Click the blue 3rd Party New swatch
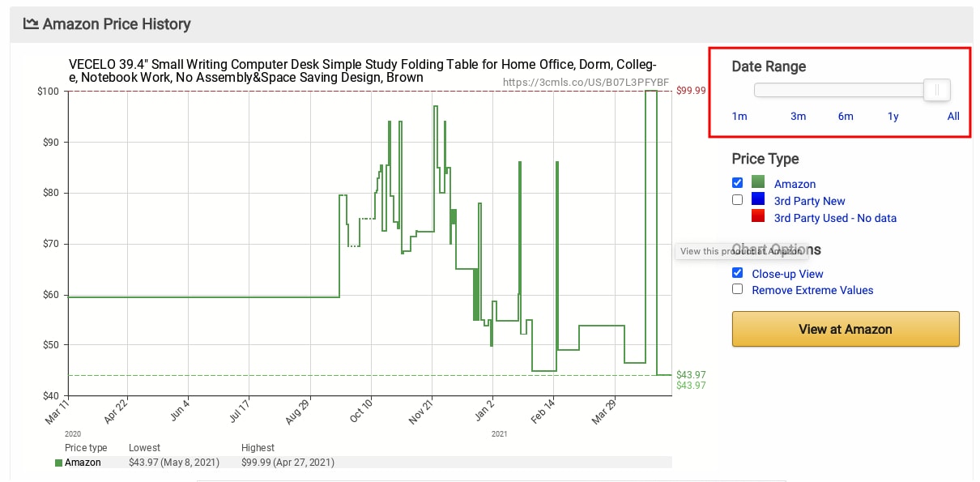This screenshot has height=482, width=980. point(758,198)
